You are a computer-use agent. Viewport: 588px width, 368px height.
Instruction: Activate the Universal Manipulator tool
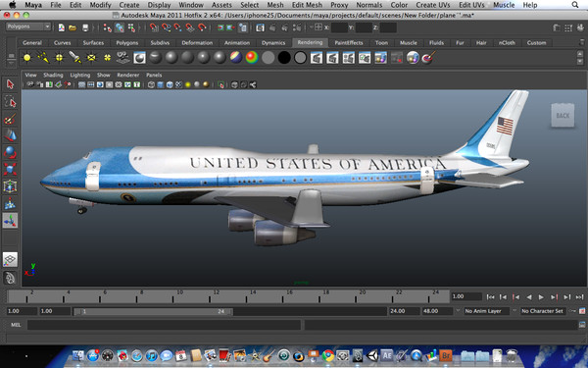(10, 186)
